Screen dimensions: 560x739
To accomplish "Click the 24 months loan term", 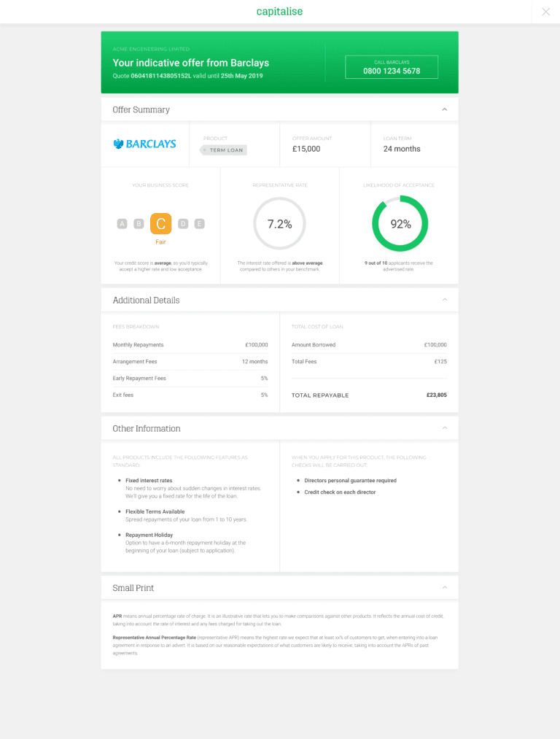I will click(402, 149).
